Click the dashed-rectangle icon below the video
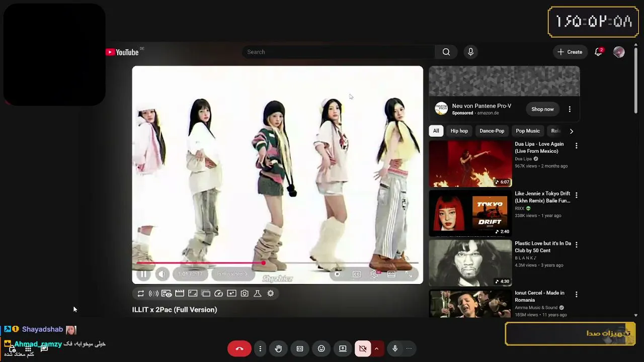Image resolution: width=644 pixels, height=362 pixels. coord(206,294)
